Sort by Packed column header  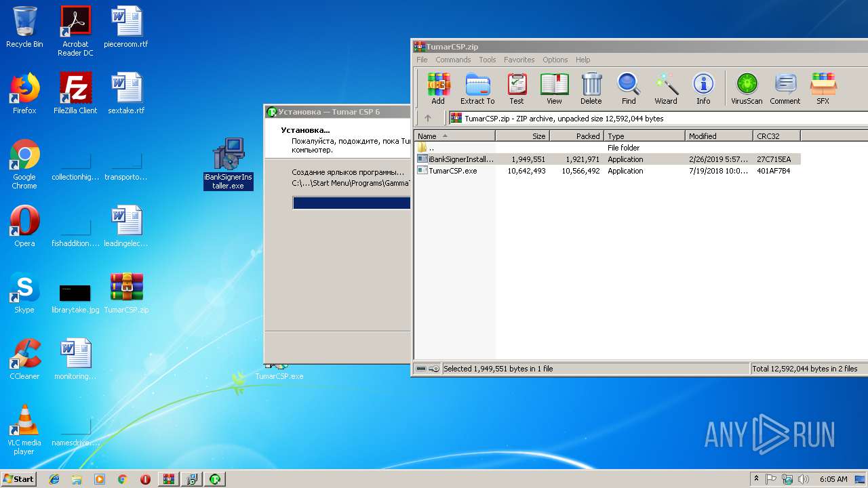576,136
